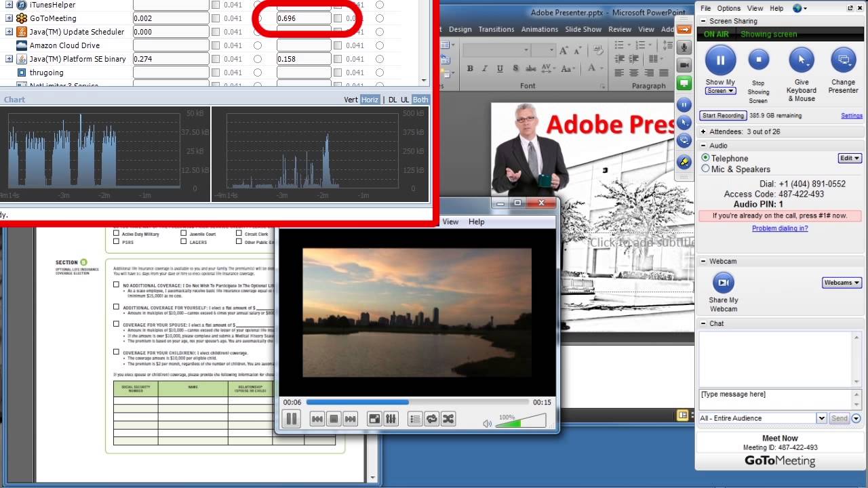868x488 pixels.
Task: Pause screen sharing in GoToMeeting panel
Action: (x=720, y=60)
